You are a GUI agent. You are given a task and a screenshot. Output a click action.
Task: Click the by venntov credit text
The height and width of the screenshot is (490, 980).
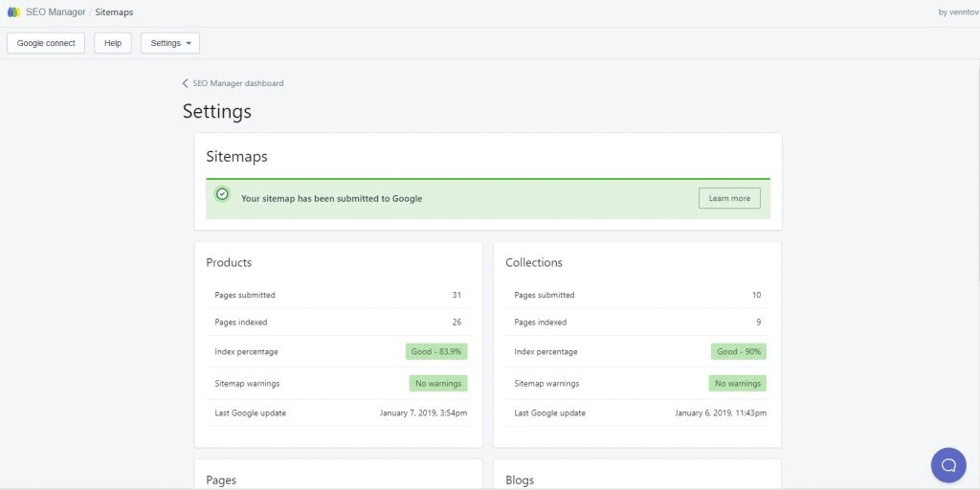point(959,12)
